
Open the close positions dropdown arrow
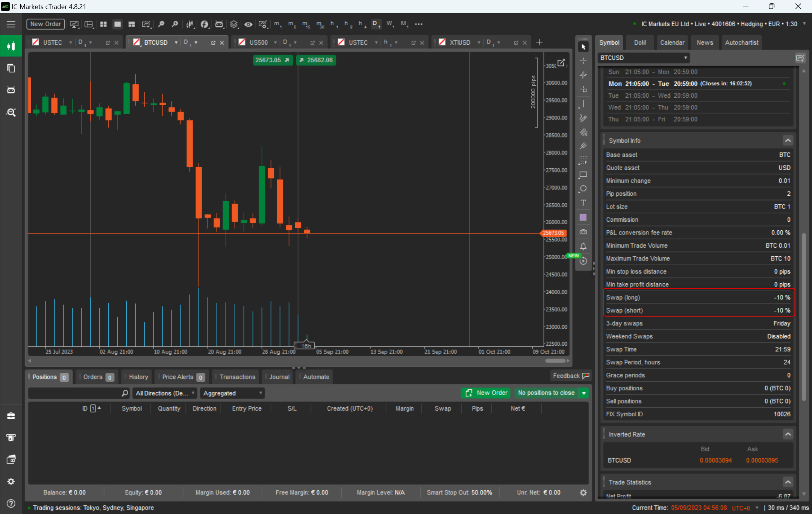point(584,393)
